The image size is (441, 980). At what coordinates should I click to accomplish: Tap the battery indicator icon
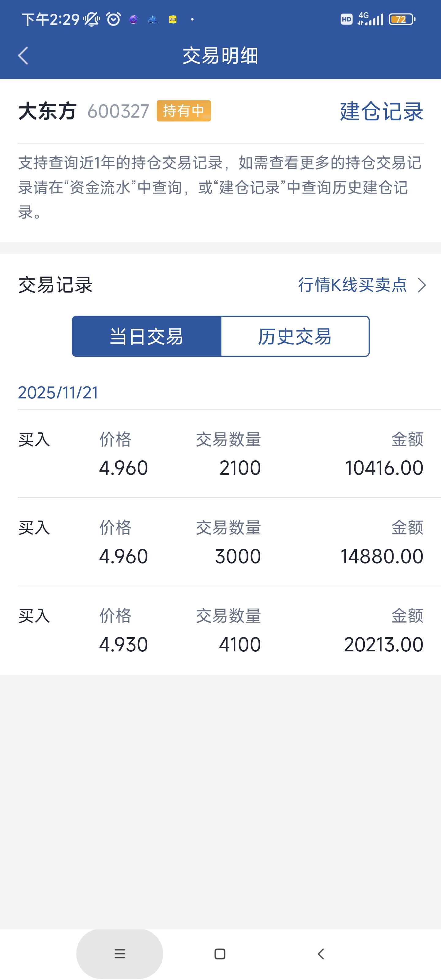tap(402, 19)
